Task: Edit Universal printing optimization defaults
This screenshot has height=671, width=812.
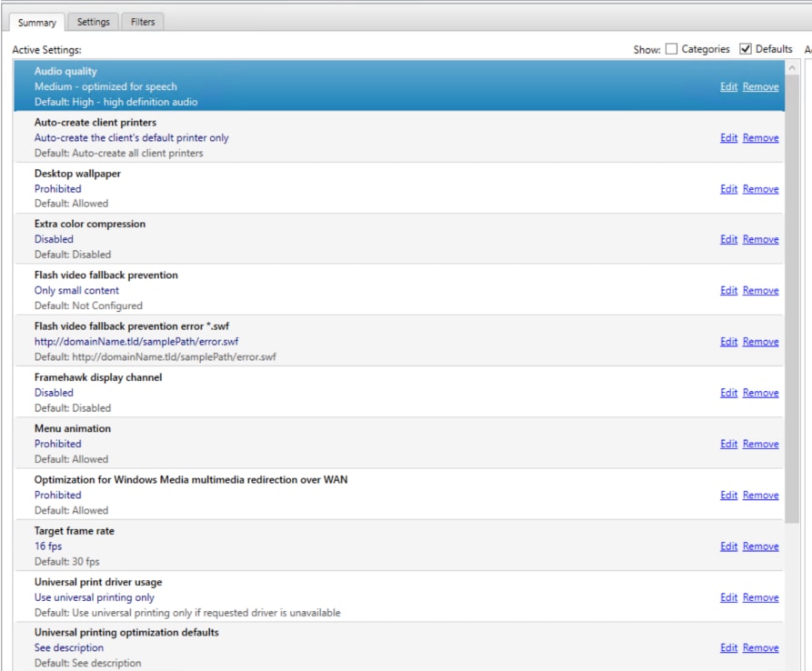Action: [x=728, y=647]
